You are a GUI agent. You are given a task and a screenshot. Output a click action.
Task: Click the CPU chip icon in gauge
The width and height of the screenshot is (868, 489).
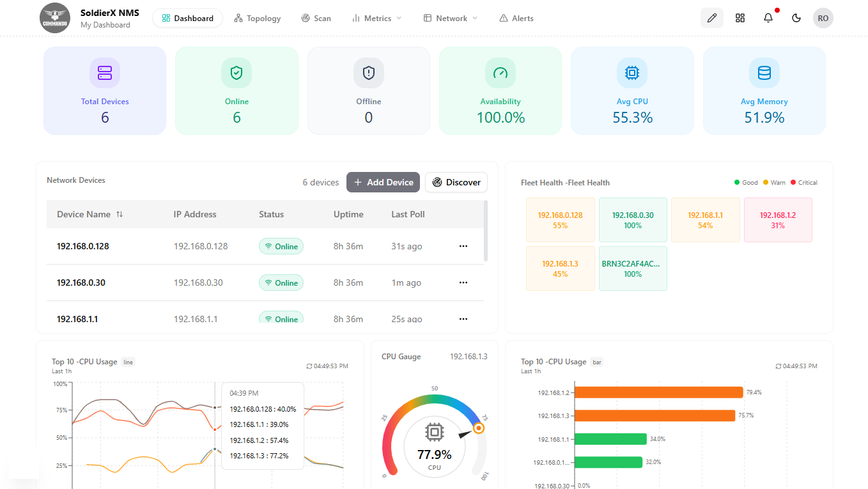[x=435, y=433]
